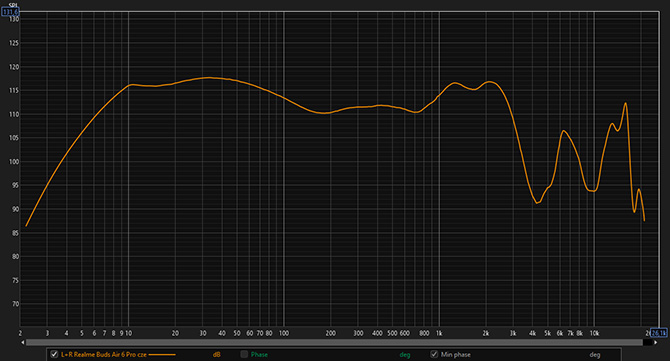Image resolution: width=670 pixels, height=361 pixels.
Task: Click the 100 Hz frequency axis label
Action: [284, 333]
